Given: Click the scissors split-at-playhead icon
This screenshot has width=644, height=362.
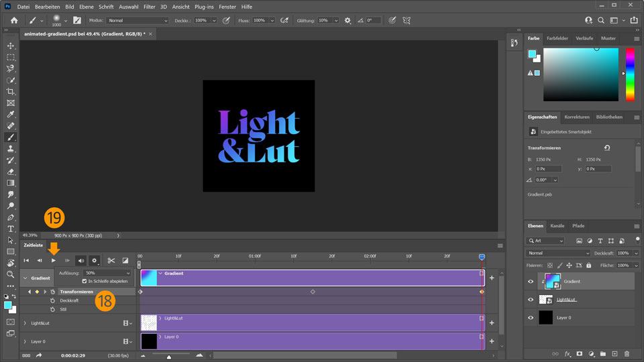Looking at the screenshot, I should [111, 260].
